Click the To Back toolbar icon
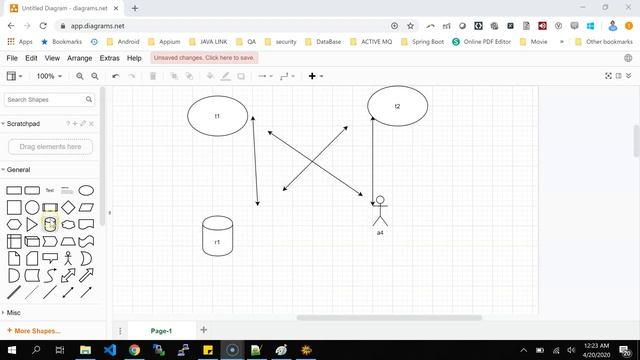The width and height of the screenshot is (640, 360). point(189,76)
